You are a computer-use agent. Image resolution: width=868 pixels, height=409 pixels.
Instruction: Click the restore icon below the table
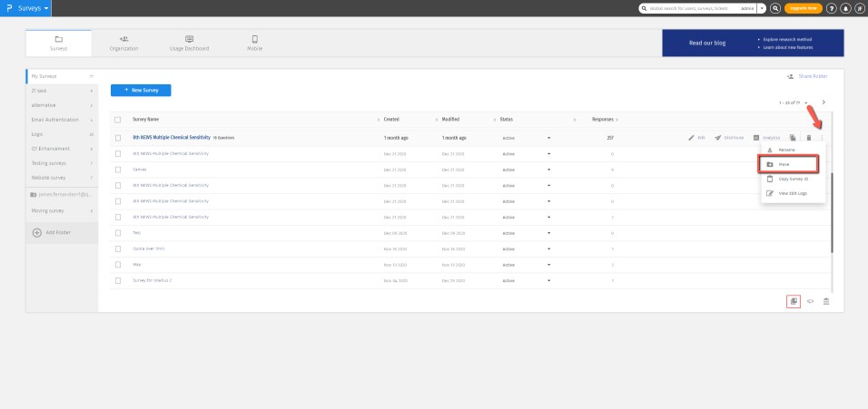[810, 301]
